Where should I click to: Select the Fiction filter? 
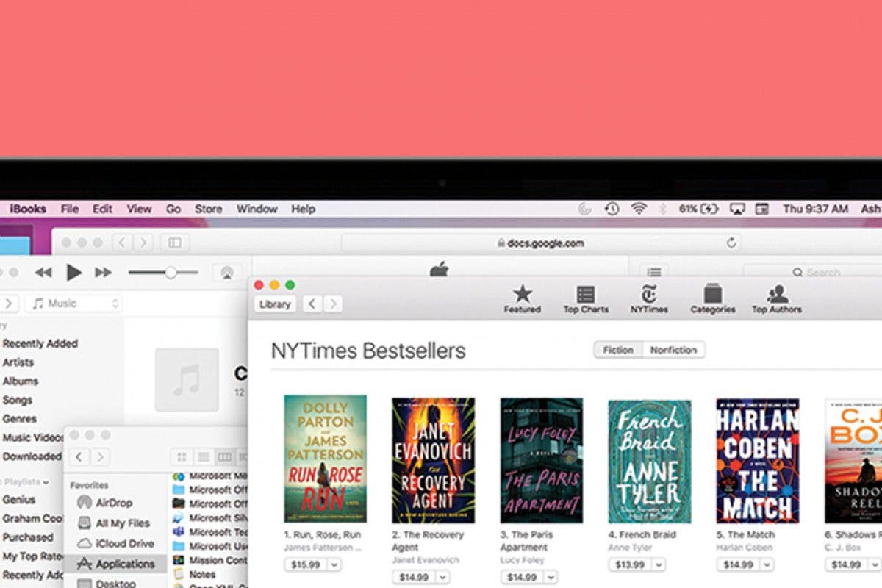tap(617, 350)
